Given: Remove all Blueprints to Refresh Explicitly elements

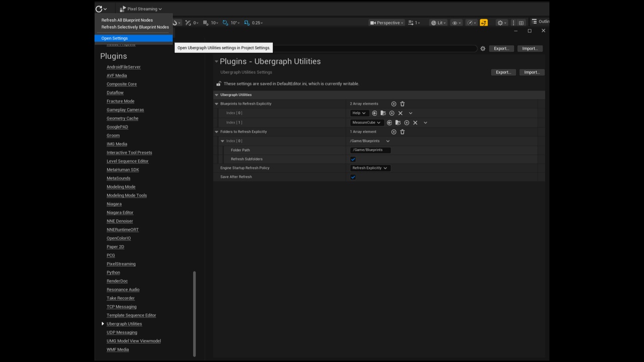Looking at the screenshot, I should 402,104.
